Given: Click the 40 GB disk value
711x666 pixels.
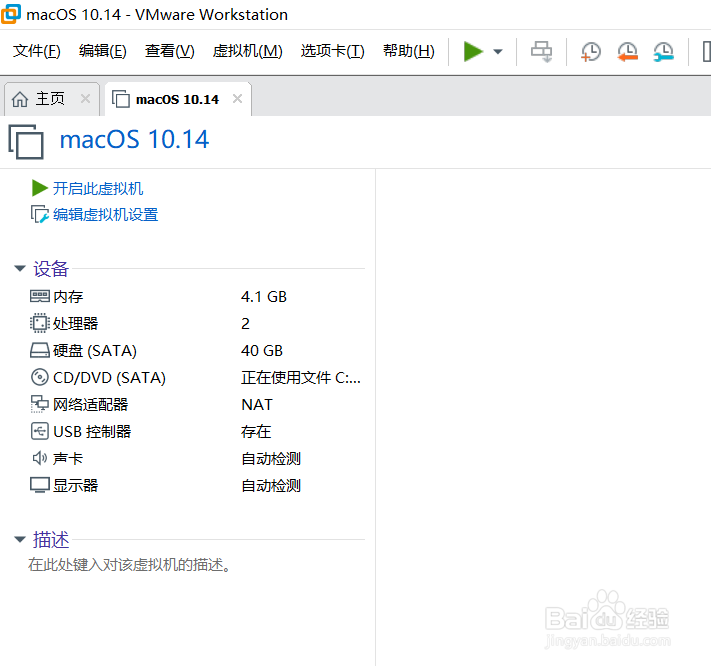Looking at the screenshot, I should pos(262,350).
